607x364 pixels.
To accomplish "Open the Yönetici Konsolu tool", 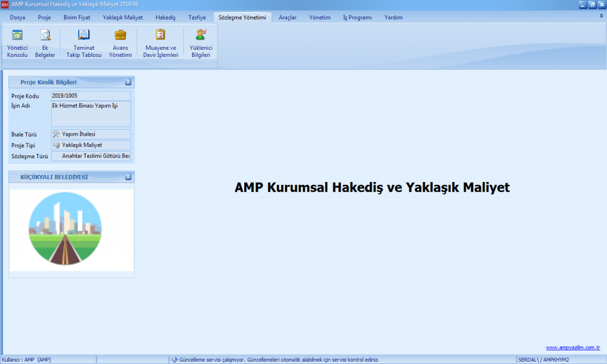I will click(17, 43).
